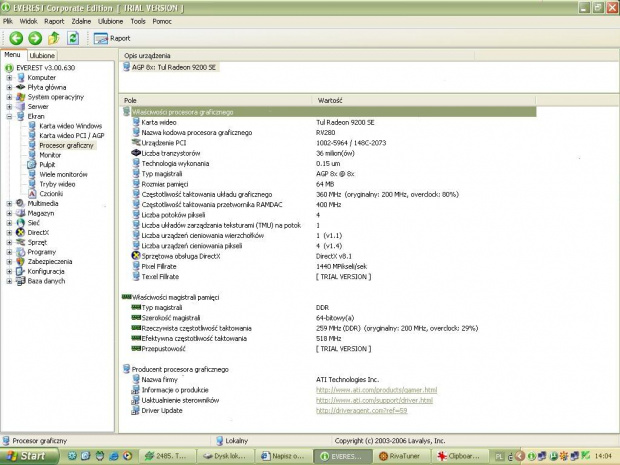Click the Urządzenie PCI card icon
The image size is (620, 465).
click(x=136, y=142)
